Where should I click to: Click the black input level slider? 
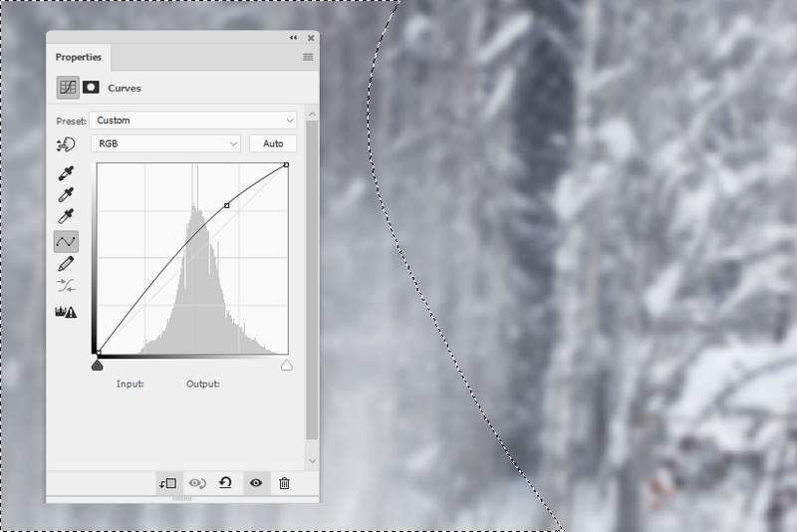[x=97, y=365]
